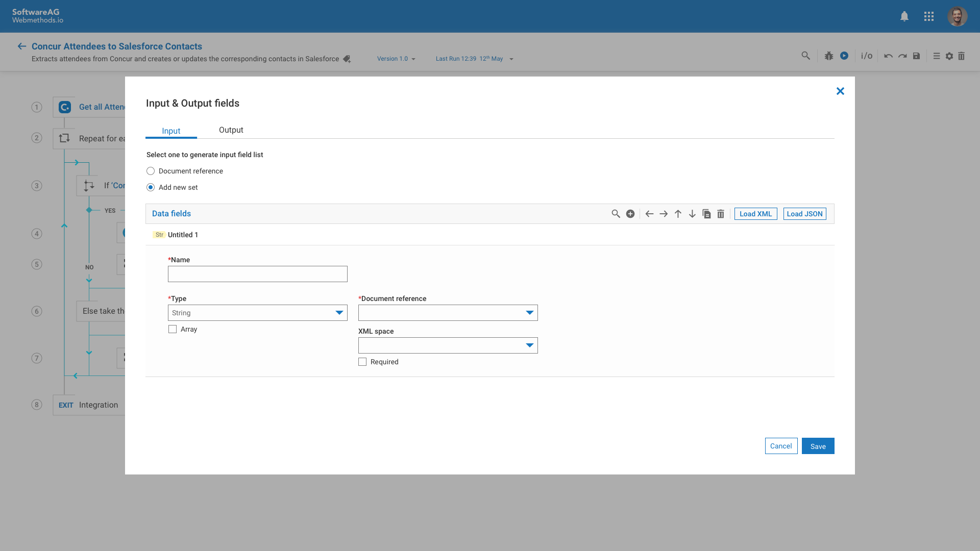
Task: Click into the Name input field
Action: (258, 274)
